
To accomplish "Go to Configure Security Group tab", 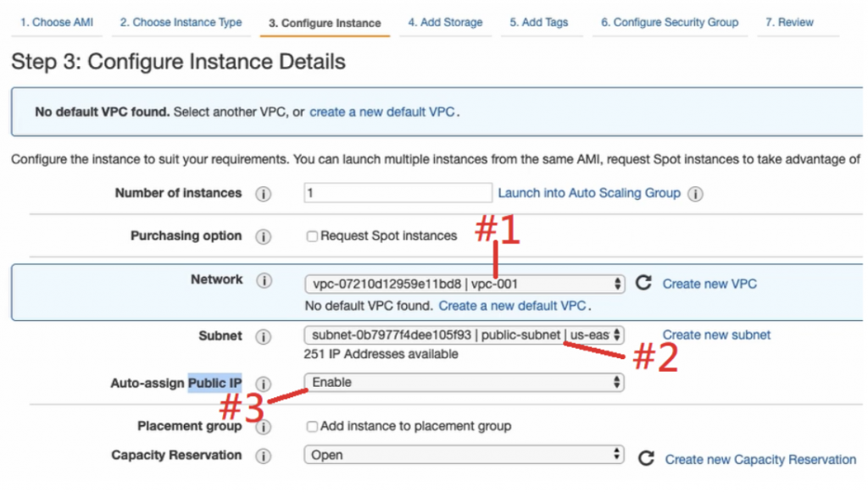I will 670,23.
